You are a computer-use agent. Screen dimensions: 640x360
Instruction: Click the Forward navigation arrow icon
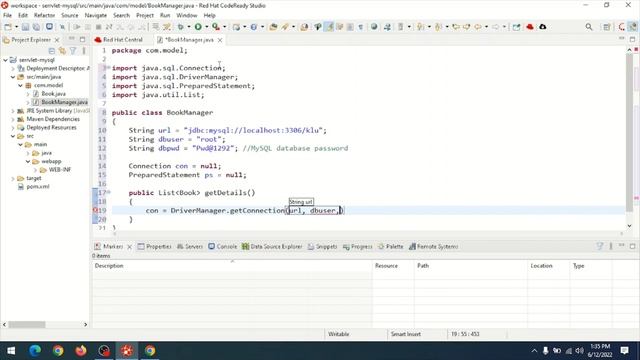tap(495, 27)
